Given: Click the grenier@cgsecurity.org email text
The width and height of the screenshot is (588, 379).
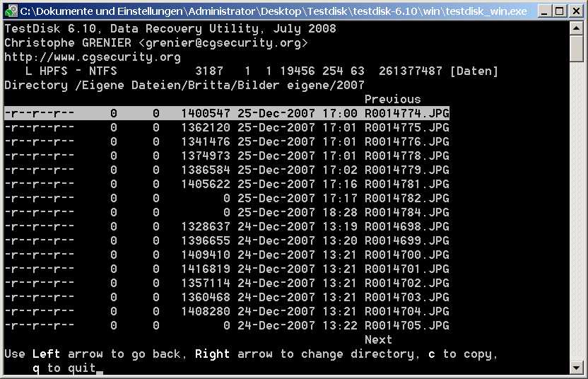Looking at the screenshot, I should [223, 42].
